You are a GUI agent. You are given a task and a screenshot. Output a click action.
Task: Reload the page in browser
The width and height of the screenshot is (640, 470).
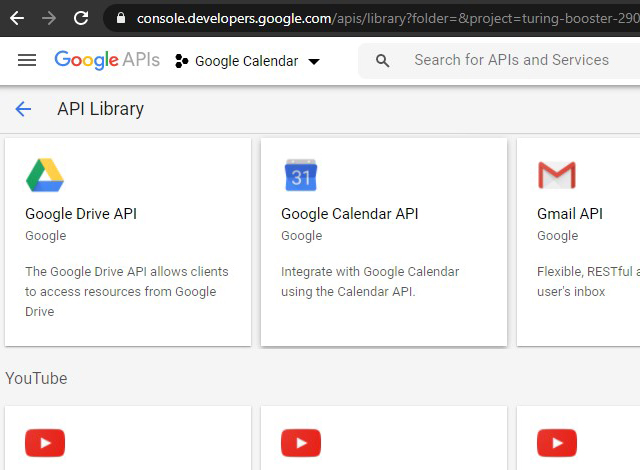coord(81,18)
